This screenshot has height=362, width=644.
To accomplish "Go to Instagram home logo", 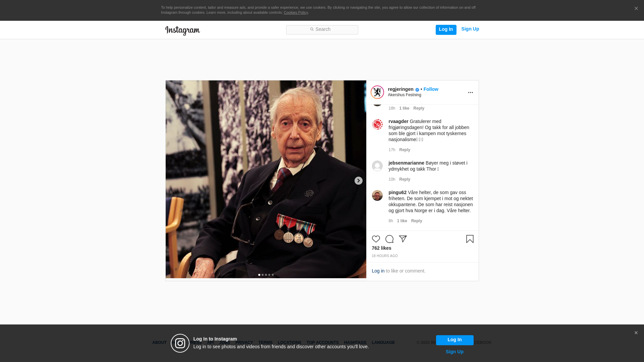I will click(x=182, y=31).
